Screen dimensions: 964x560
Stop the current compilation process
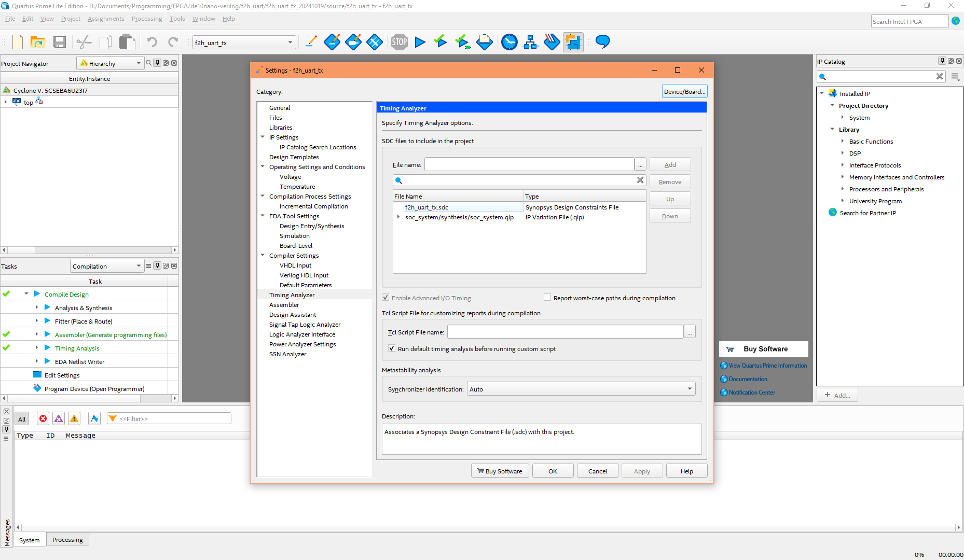click(399, 42)
